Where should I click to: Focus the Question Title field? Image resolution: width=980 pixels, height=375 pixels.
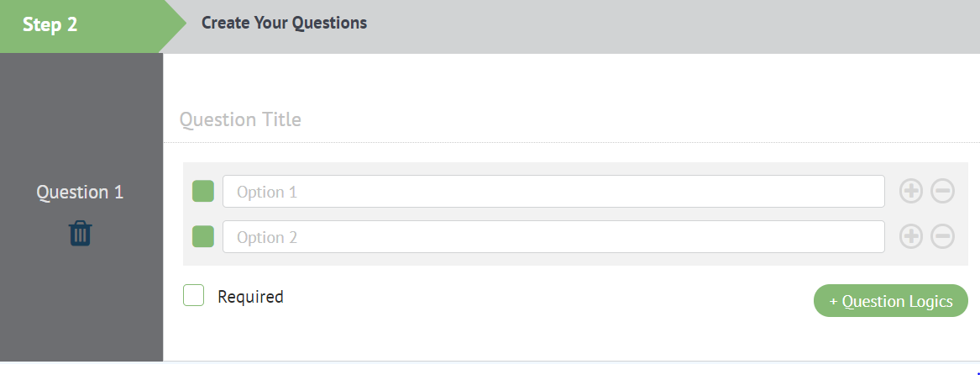571,119
